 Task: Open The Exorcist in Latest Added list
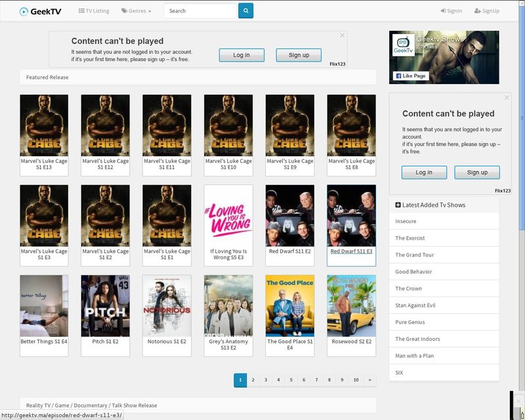click(444, 238)
